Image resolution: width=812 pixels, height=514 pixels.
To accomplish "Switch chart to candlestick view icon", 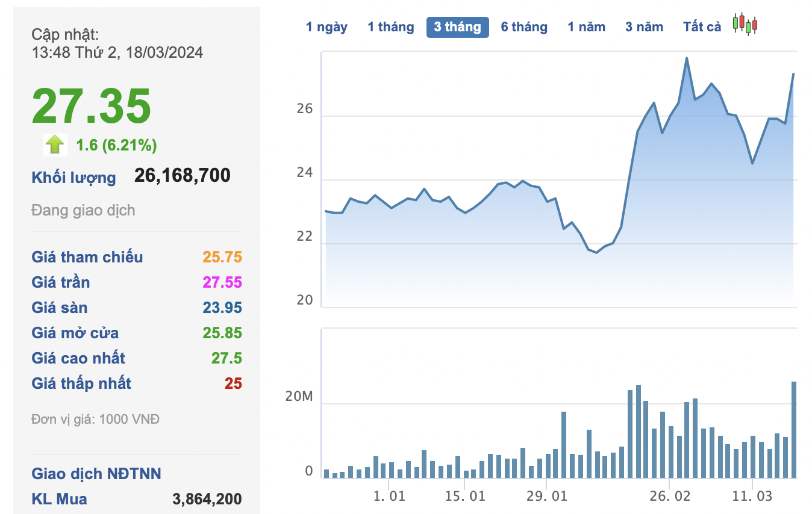I will 745,24.
